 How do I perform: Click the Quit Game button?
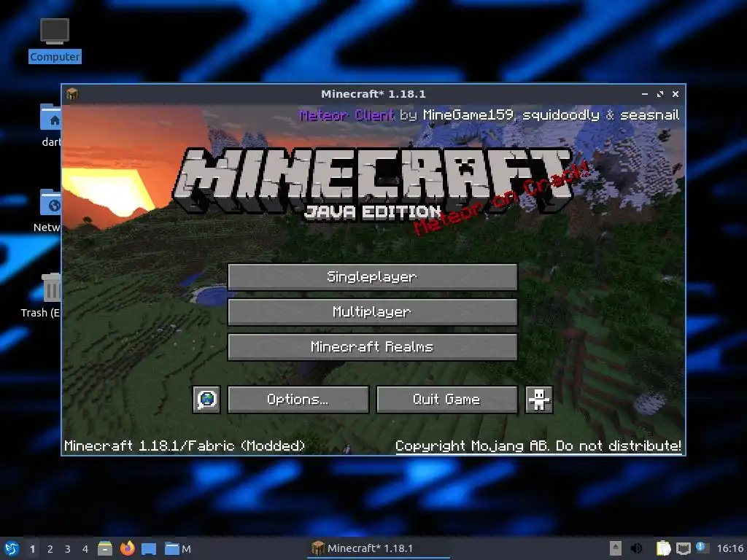(447, 399)
